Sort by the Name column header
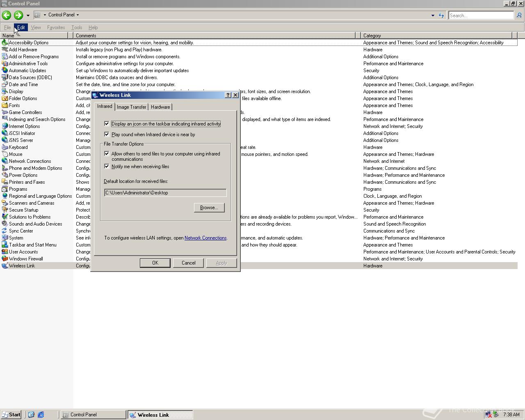This screenshot has width=525, height=420. (x=34, y=36)
